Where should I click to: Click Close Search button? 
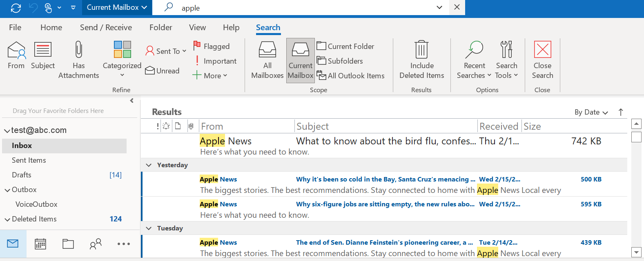coord(543,60)
